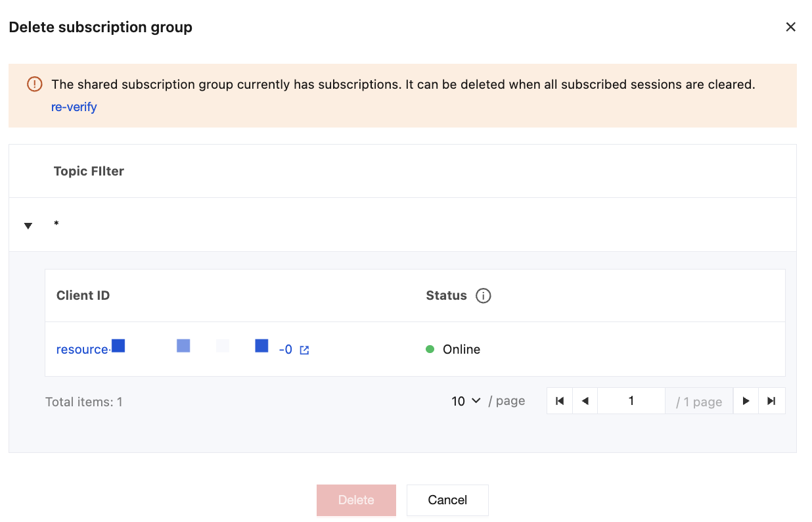Click the external link icon after the client ID
Image resolution: width=812 pixels, height=522 pixels.
click(x=304, y=350)
